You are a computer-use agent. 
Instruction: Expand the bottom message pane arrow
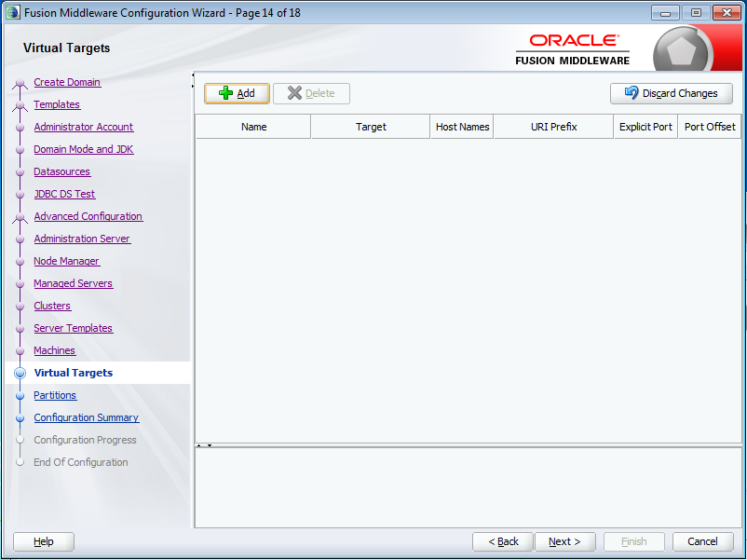(x=199, y=445)
